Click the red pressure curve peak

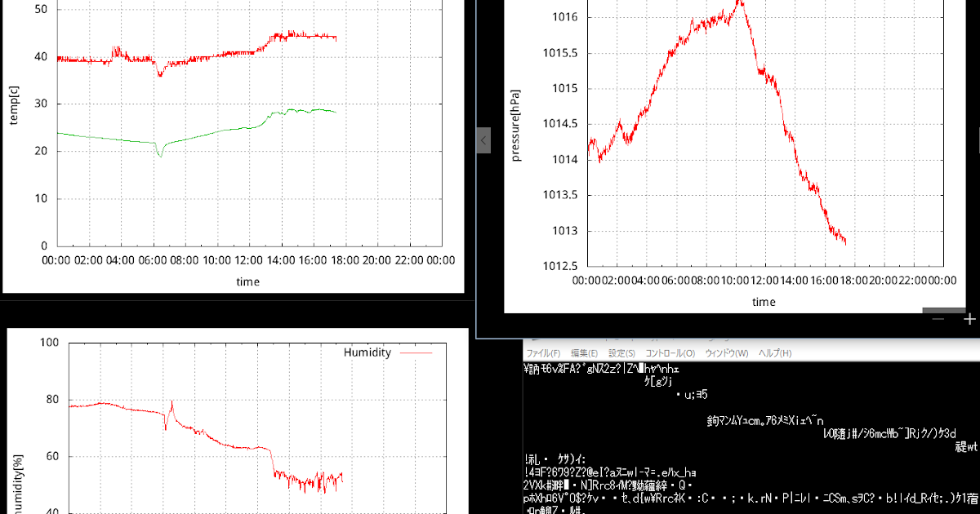pos(739,2)
